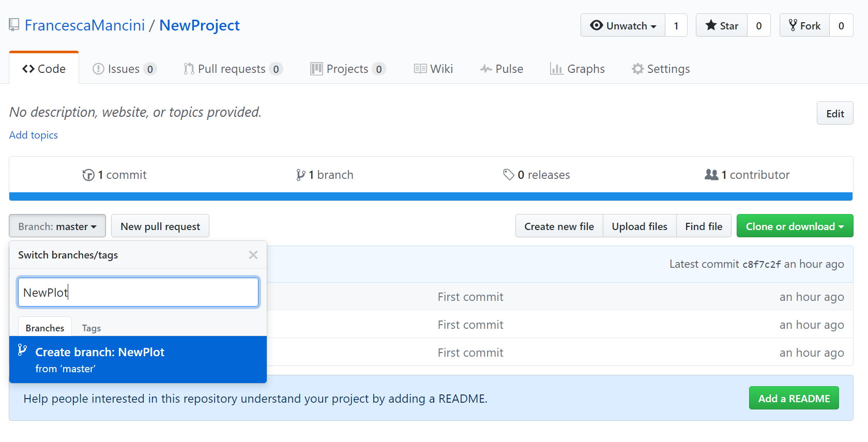Image resolution: width=868 pixels, height=442 pixels.
Task: Fork this repository
Action: [804, 25]
